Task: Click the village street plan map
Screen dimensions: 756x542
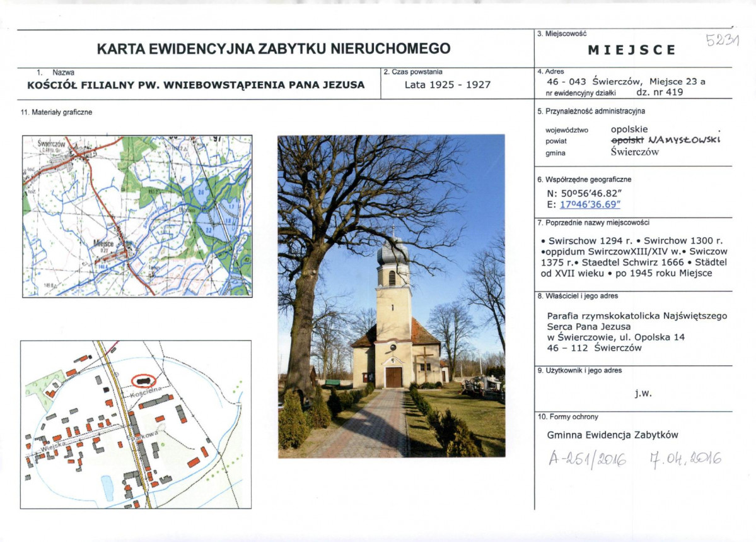Action: [x=136, y=425]
